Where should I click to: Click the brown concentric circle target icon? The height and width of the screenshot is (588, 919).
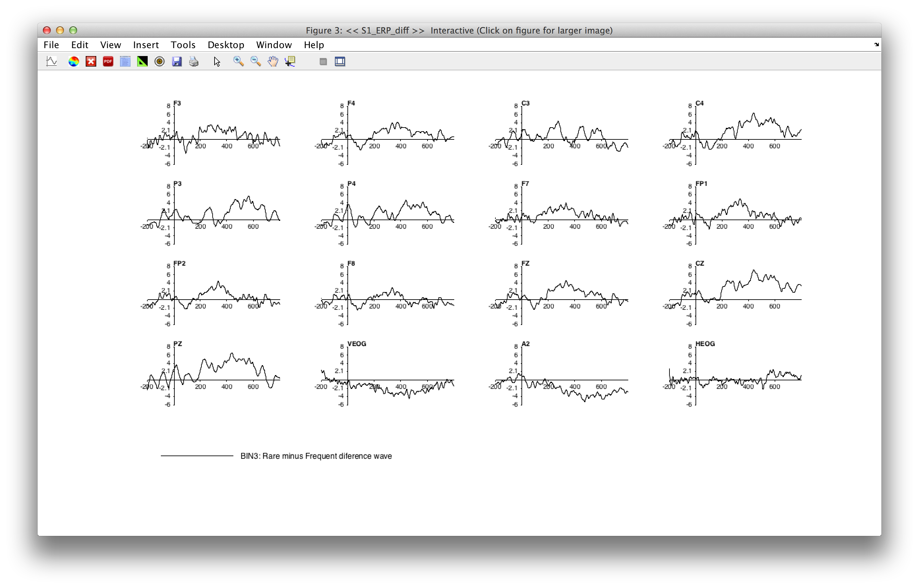tap(160, 62)
